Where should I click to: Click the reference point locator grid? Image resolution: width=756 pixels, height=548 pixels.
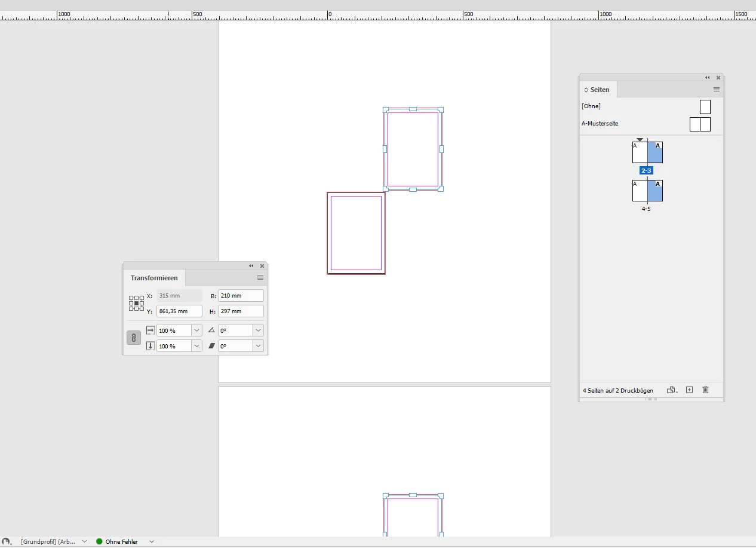point(136,303)
